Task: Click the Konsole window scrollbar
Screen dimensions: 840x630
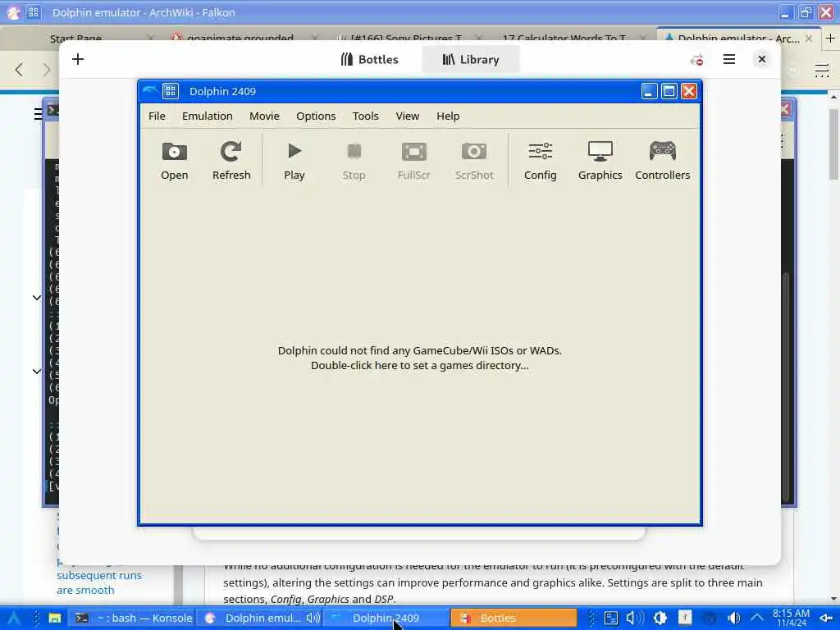Action: pos(786,386)
